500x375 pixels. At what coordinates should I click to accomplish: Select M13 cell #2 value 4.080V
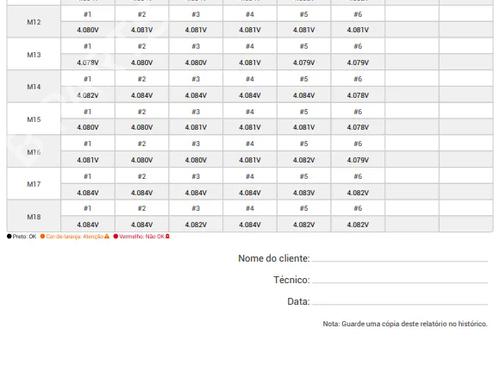pos(142,63)
